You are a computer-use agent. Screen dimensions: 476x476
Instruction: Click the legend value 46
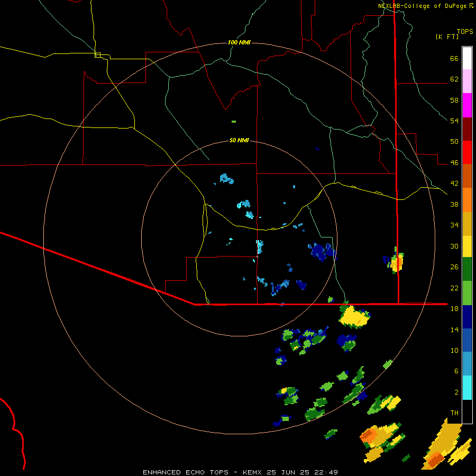click(454, 163)
